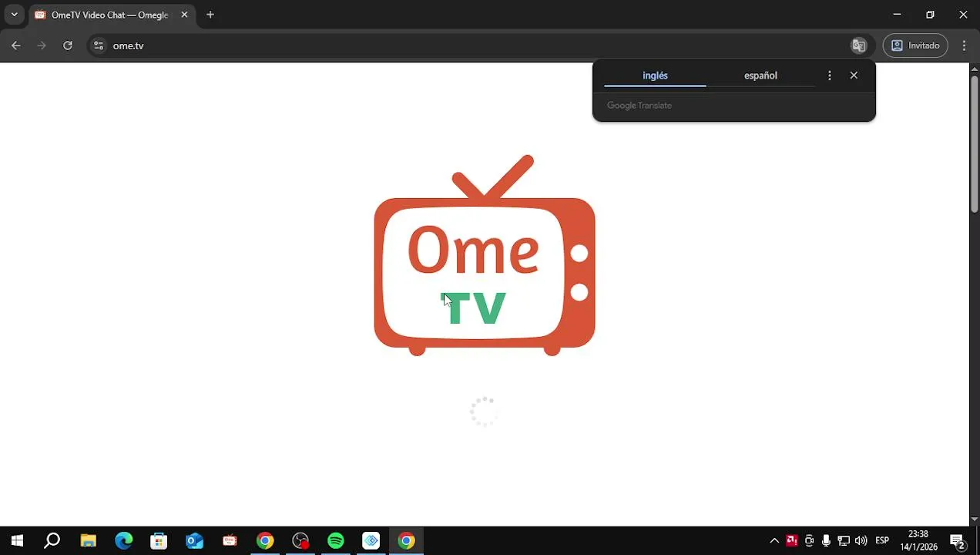Launch Microsoft Edge from taskbar

tap(123, 540)
